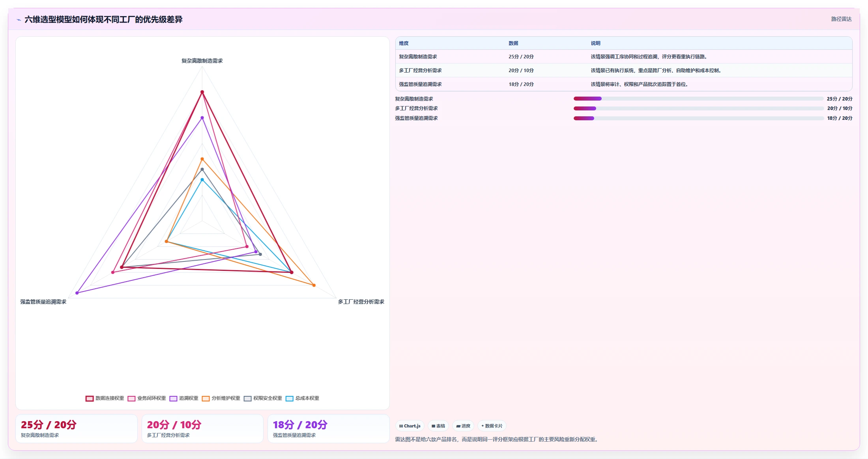868x459 pixels.
Task: Click the gray data point on the top radar axis
Action: click(x=202, y=170)
